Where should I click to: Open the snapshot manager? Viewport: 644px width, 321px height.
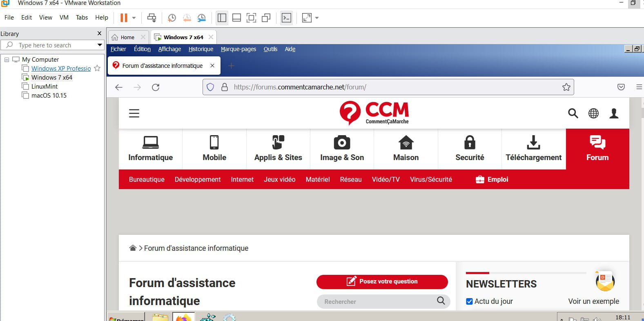coord(202,18)
